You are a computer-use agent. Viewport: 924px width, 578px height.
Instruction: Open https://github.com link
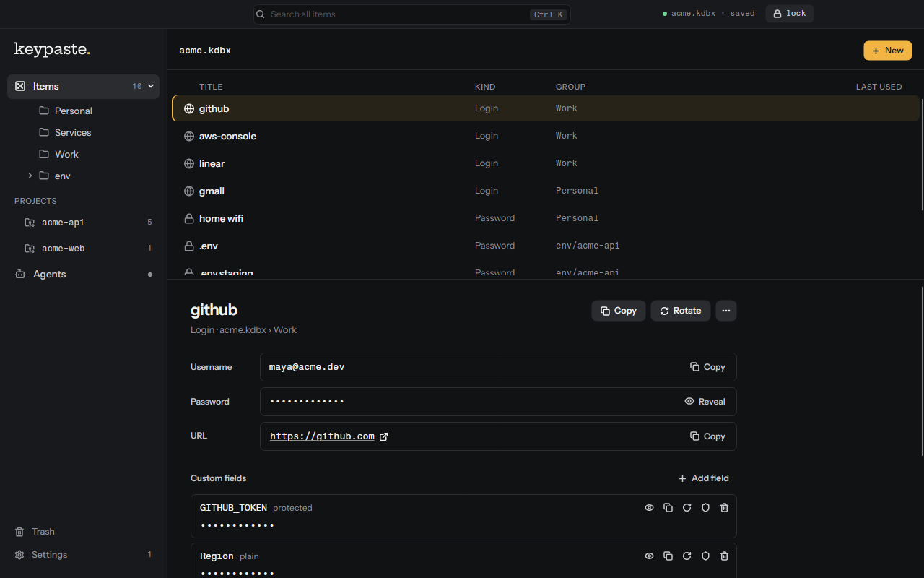[322, 436]
